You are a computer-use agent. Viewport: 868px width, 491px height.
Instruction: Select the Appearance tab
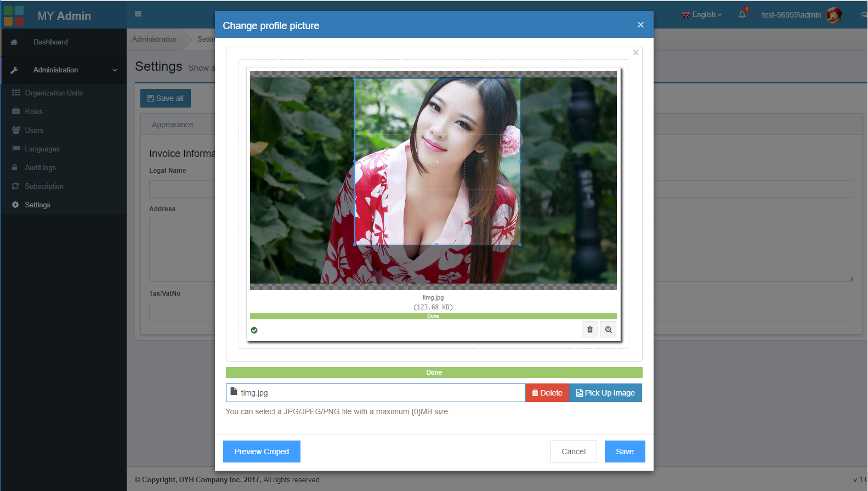[172, 125]
